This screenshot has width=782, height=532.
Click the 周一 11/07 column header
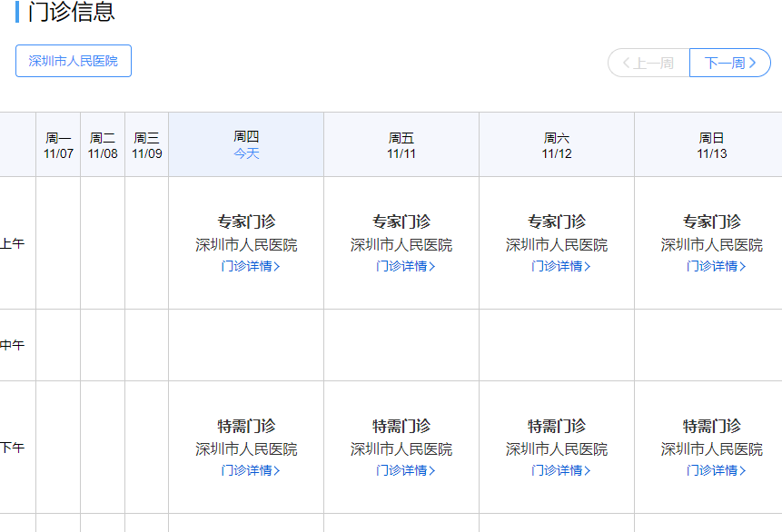point(58,145)
